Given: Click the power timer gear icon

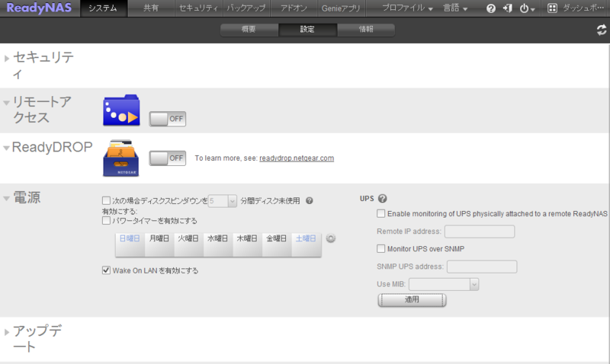Looking at the screenshot, I should pos(331,238).
